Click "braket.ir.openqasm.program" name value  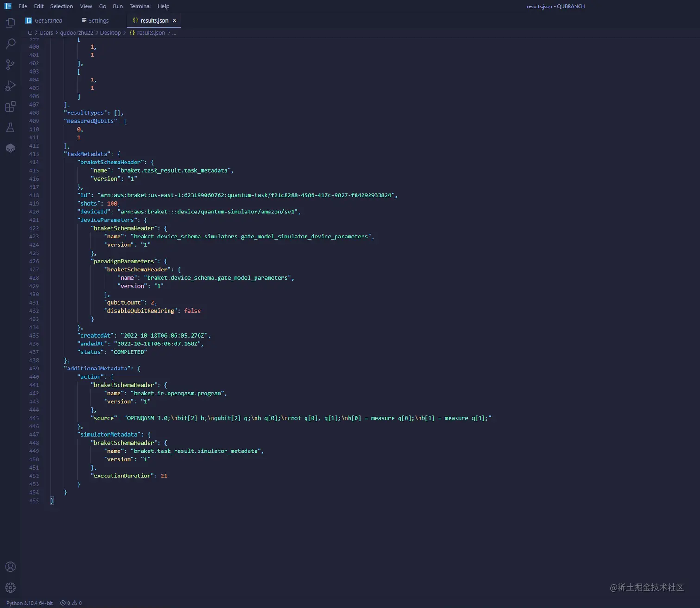pyautogui.click(x=178, y=394)
